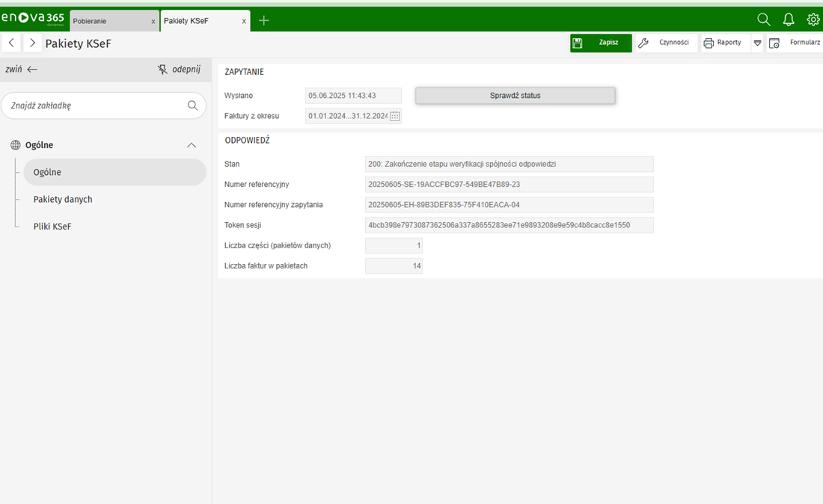Viewport: 823px width, 504px height.
Task: Collapse the sidebar using zwiń
Action: 21,70
